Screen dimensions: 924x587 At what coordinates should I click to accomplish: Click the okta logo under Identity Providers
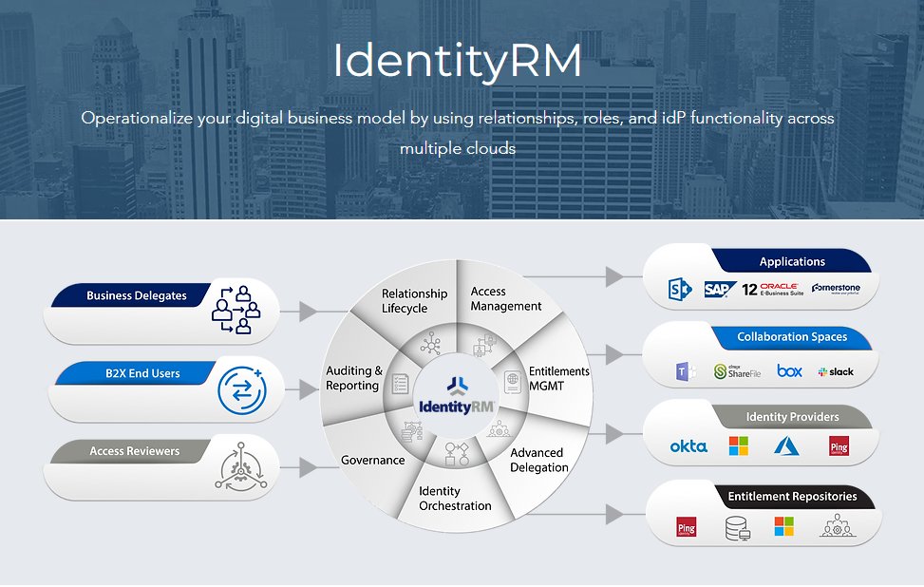pos(688,446)
